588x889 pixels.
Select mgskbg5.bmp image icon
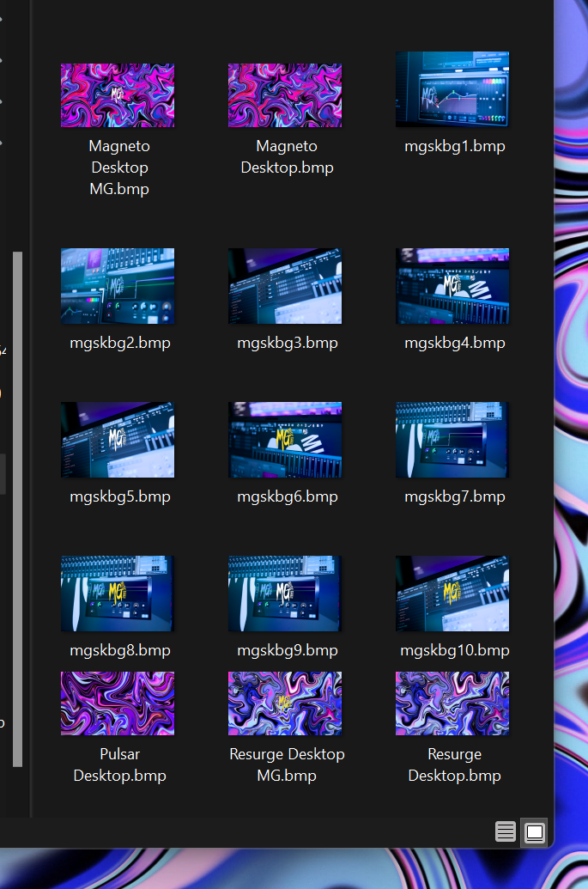[118, 440]
